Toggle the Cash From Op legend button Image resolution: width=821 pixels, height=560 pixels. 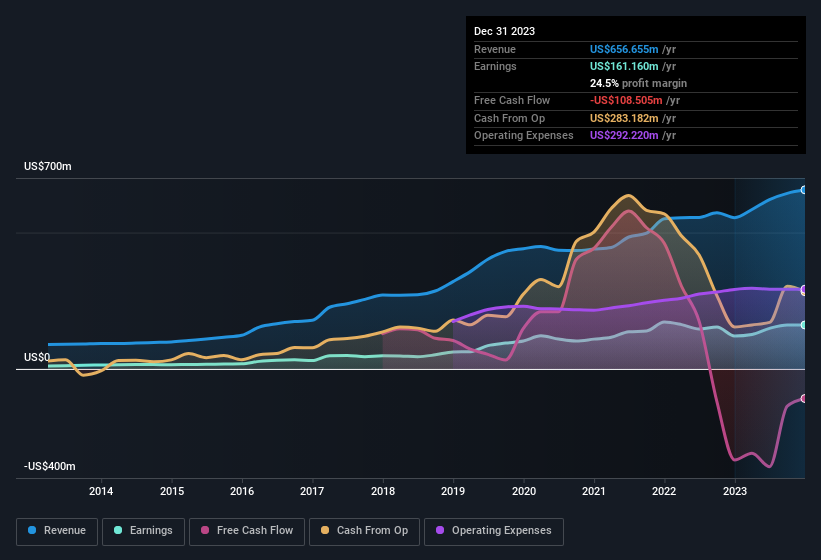click(x=364, y=531)
